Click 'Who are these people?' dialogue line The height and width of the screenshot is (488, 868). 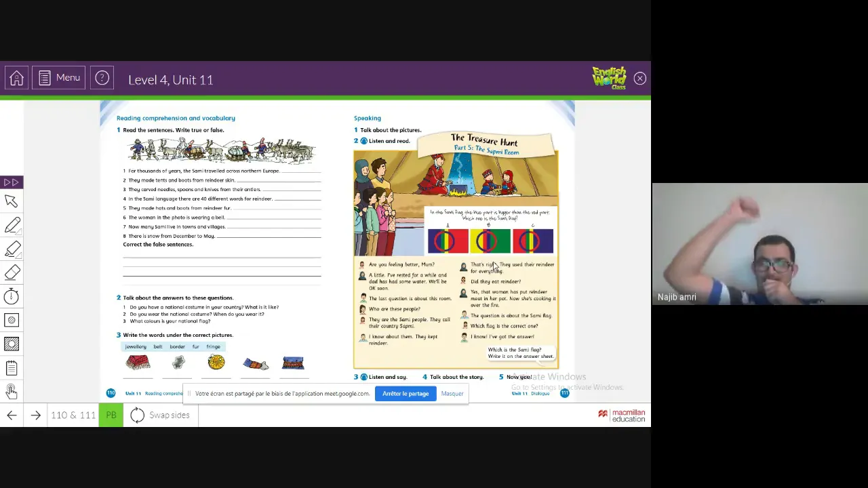(395, 309)
